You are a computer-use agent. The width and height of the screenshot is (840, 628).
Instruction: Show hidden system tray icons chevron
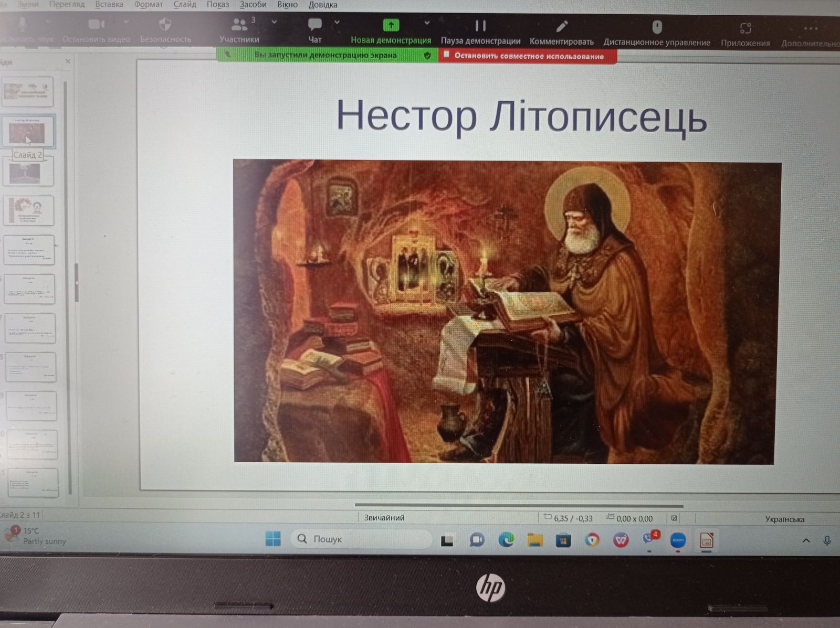click(x=806, y=540)
